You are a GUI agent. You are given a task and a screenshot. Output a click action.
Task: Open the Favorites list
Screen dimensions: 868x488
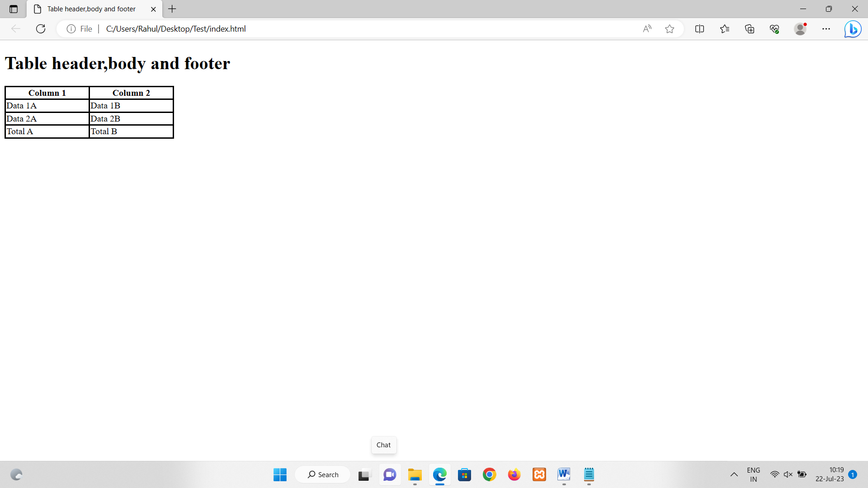tap(725, 29)
